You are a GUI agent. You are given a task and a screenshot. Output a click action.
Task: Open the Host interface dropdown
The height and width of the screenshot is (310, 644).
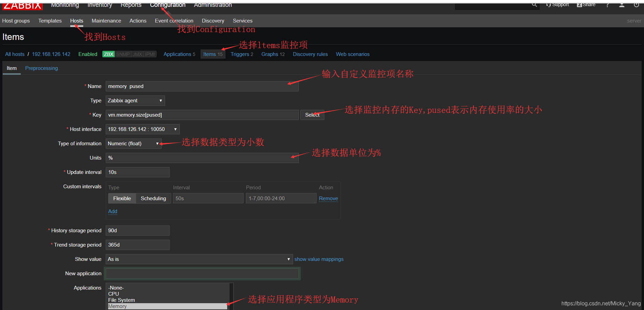[143, 129]
